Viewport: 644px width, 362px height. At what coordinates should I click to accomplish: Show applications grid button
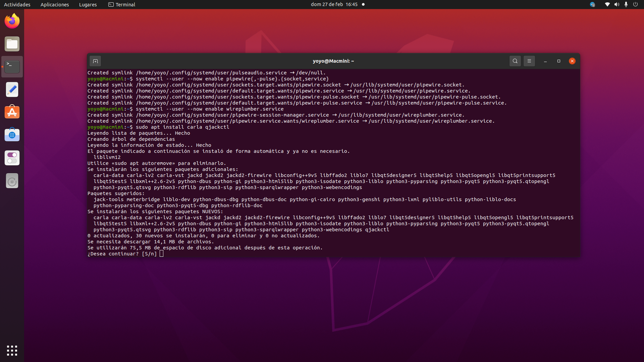12,350
